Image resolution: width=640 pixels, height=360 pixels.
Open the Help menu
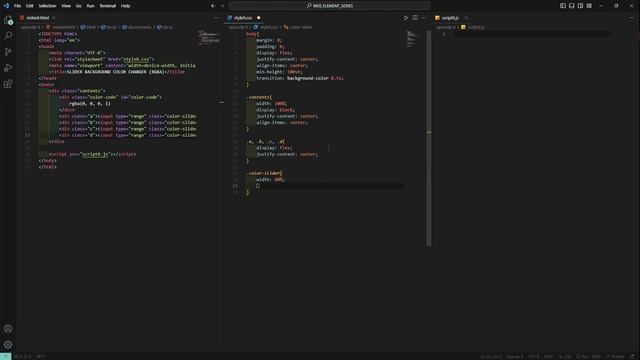pos(125,6)
